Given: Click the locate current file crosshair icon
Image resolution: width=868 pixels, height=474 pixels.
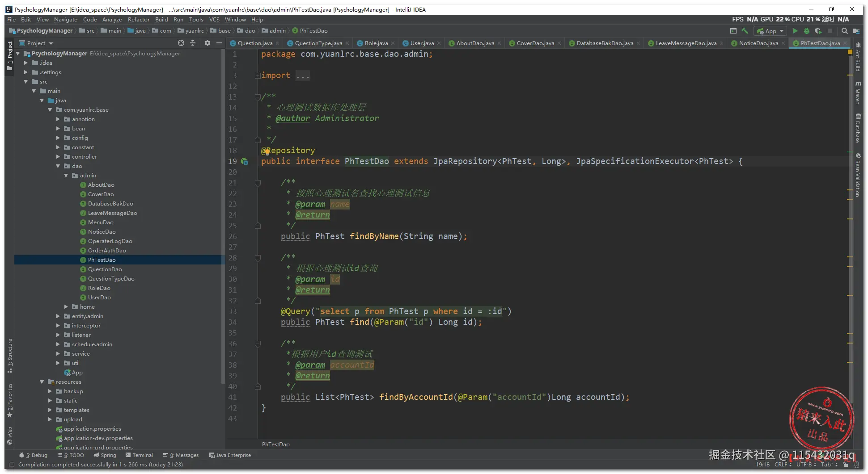Looking at the screenshot, I should pos(181,43).
